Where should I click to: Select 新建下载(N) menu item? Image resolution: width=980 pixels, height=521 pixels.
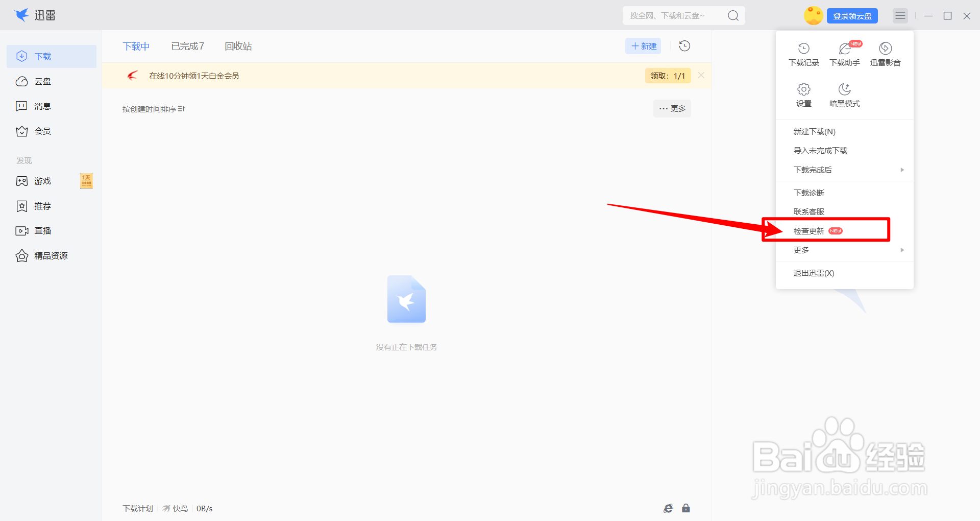[845, 132]
